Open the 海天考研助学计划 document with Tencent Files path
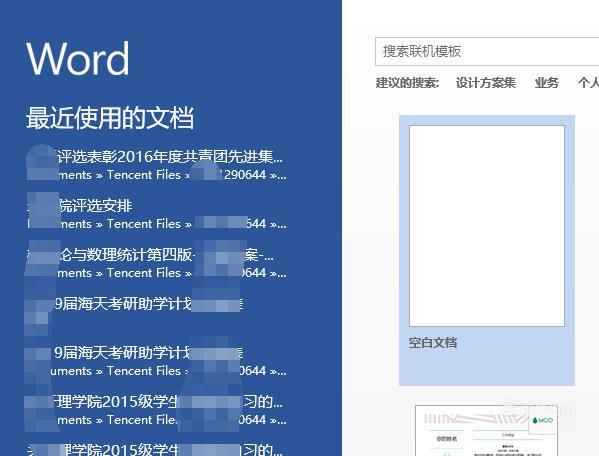The width and height of the screenshot is (599, 456). pos(157,361)
